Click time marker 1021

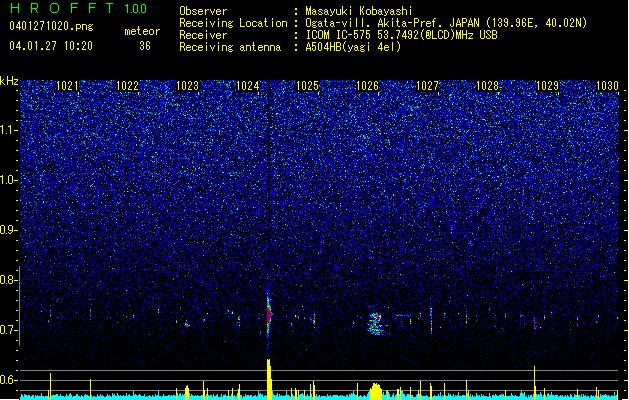point(67,86)
